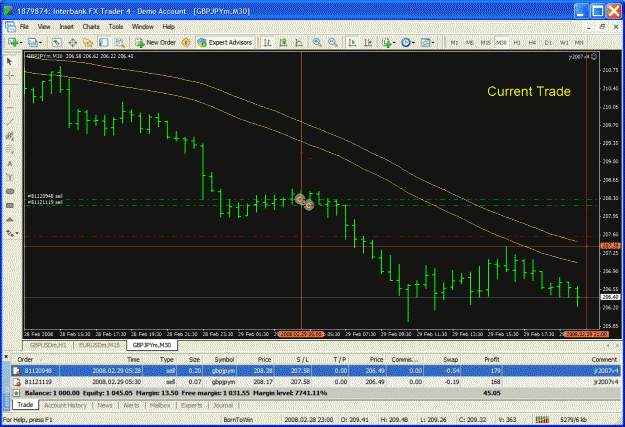Close the Terminal panel with its X
625x427 pixels.
tap(6, 356)
